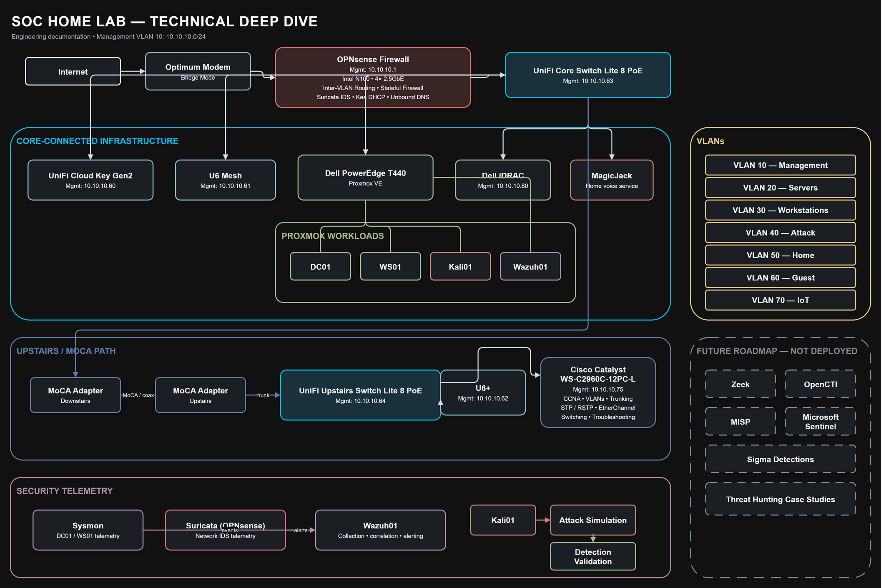Click the 'alerts' arrow label
Image resolution: width=881 pixels, height=588 pixels.
(301, 530)
